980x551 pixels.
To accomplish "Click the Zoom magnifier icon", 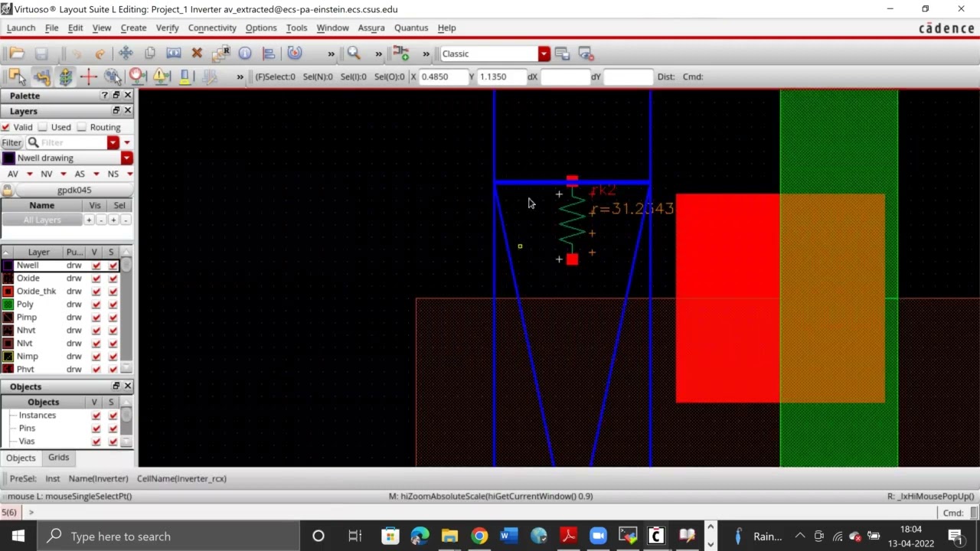I will point(354,54).
